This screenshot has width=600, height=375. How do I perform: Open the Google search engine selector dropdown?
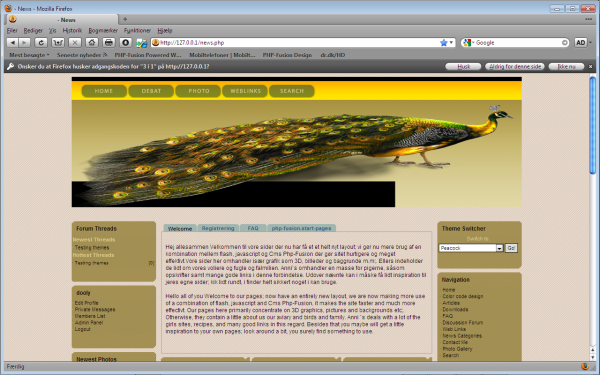(x=468, y=42)
